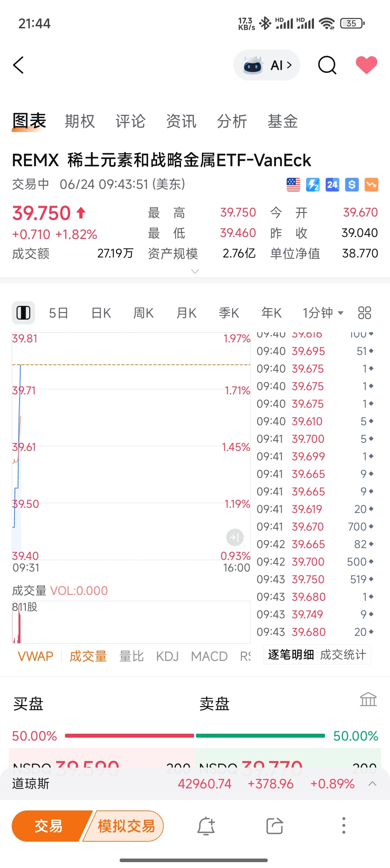Tap the price alert bell icon
Screen dimensions: 390x868
(206, 826)
